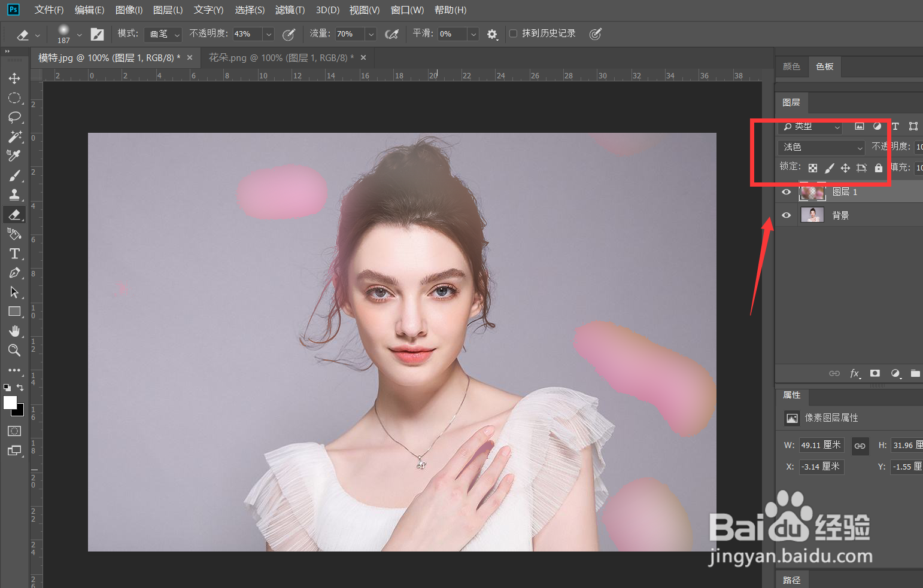This screenshot has height=588, width=923.
Task: Open 图像(I) menu
Action: coord(129,10)
